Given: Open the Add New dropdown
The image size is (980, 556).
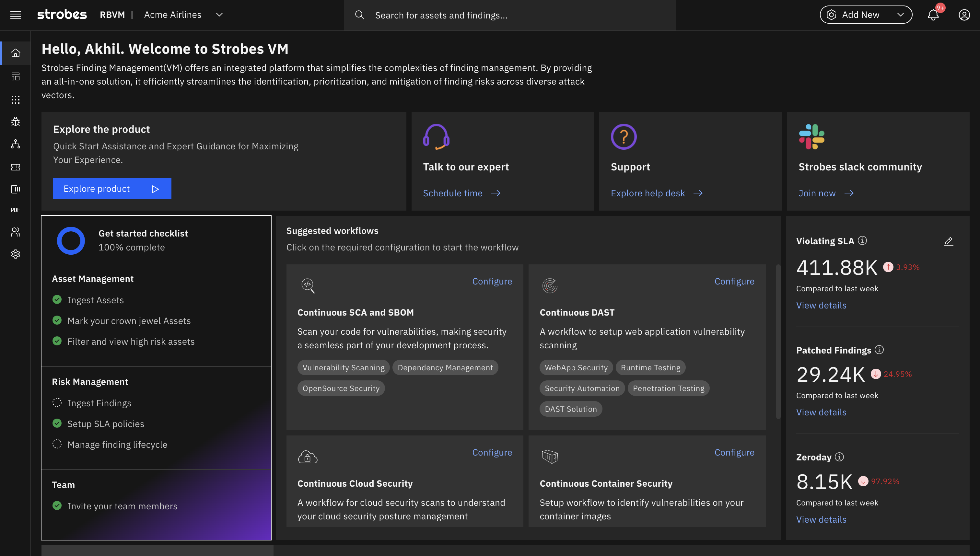Looking at the screenshot, I should tap(866, 15).
